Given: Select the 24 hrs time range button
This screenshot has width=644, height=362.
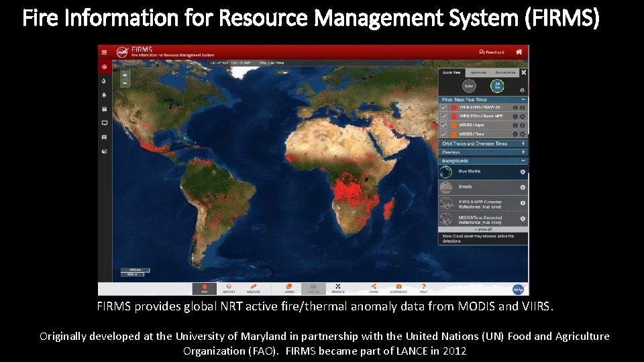Looking at the screenshot, I should (x=497, y=86).
